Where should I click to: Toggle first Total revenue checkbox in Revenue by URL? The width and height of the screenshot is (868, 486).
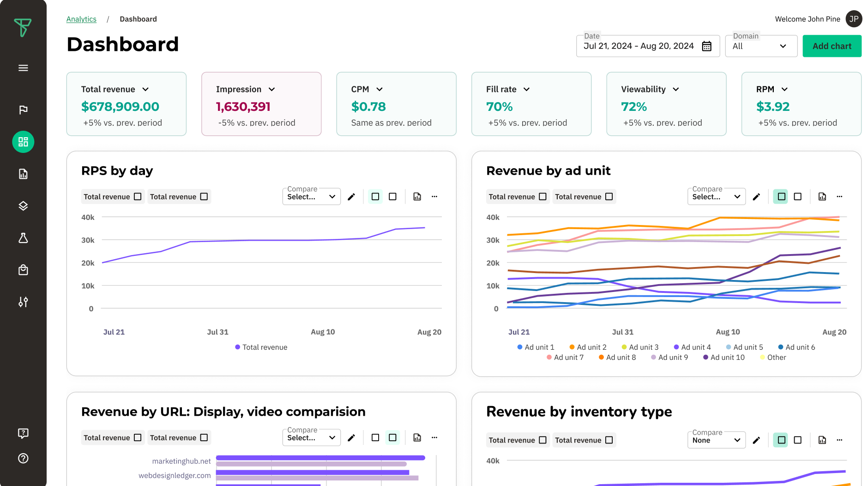click(x=138, y=437)
